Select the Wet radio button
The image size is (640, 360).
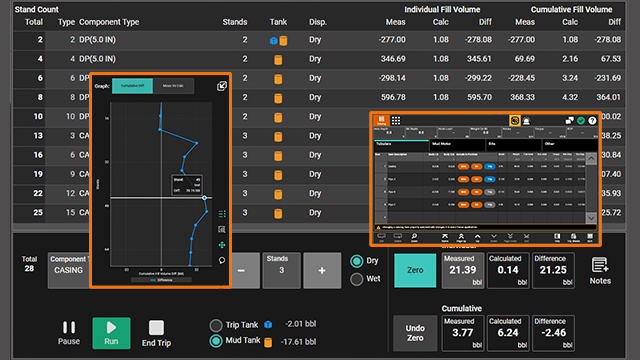coord(357,279)
